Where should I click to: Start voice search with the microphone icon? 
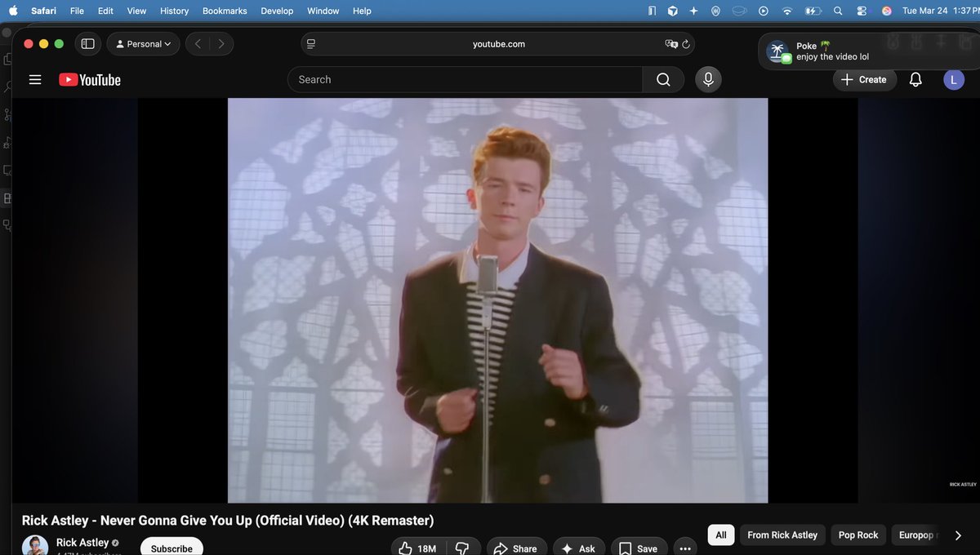[x=708, y=80]
